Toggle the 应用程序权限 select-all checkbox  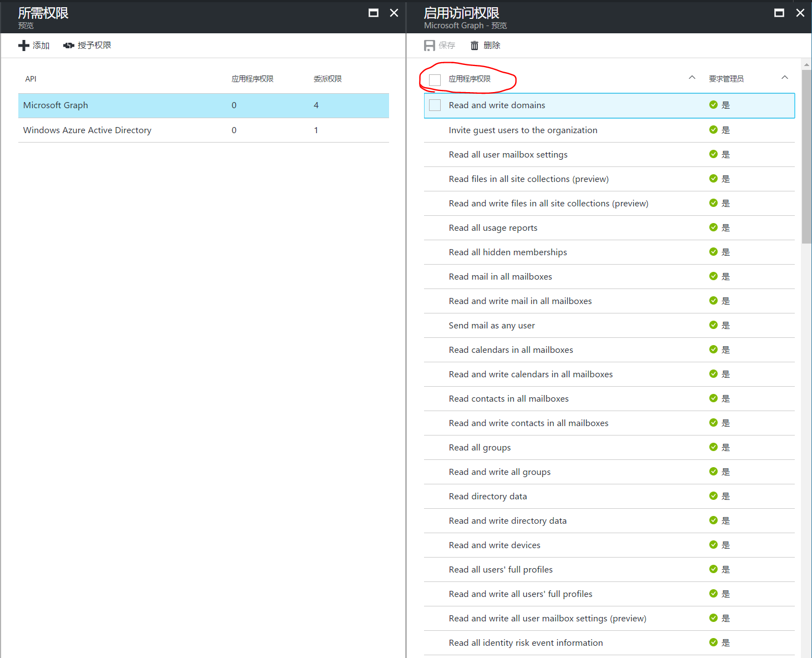435,80
